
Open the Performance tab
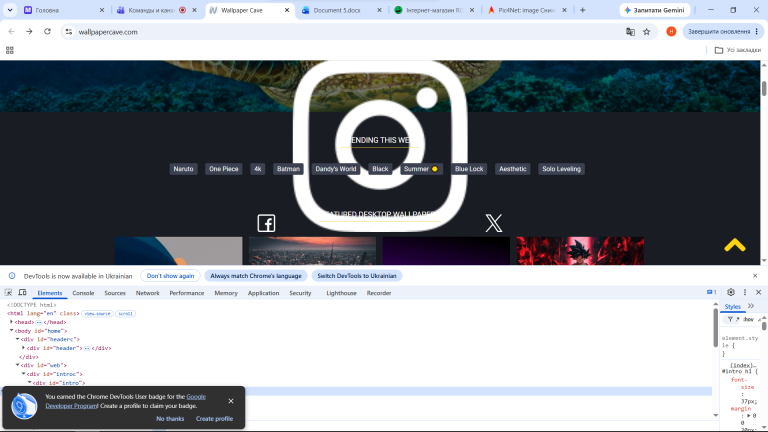(187, 293)
